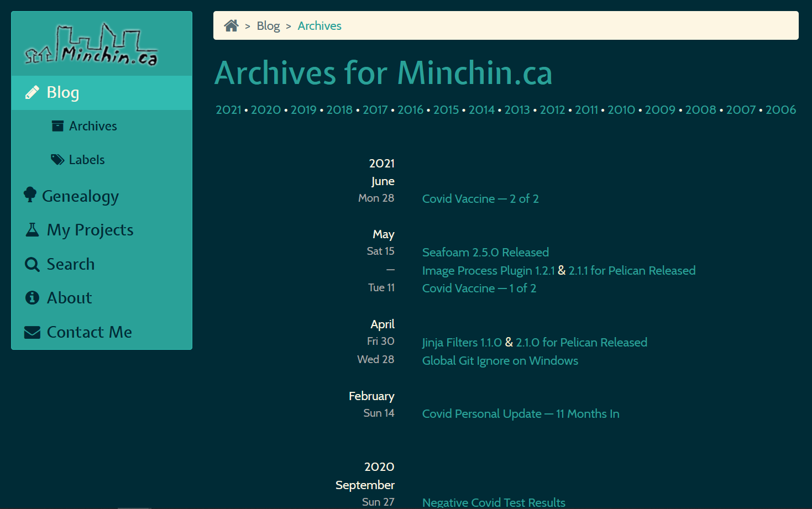The image size is (812, 509).
Task: Jump to year 2016
Action: click(410, 109)
